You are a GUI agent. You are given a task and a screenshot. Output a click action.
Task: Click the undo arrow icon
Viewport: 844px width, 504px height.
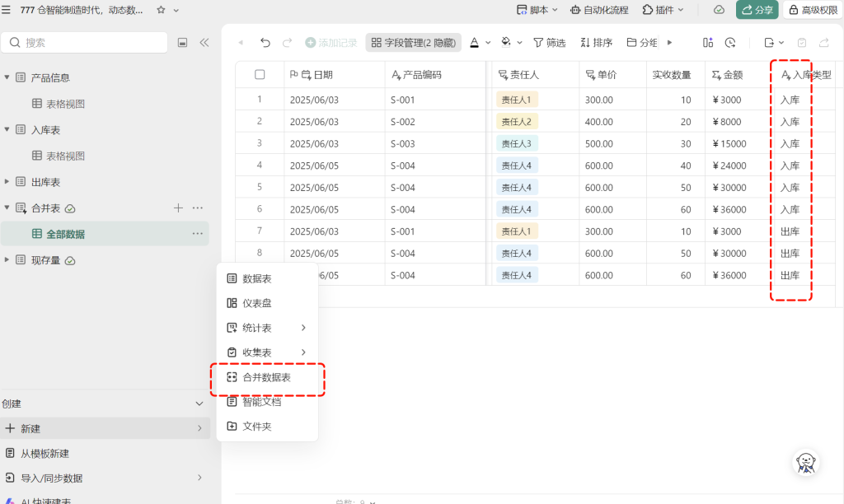(x=265, y=43)
